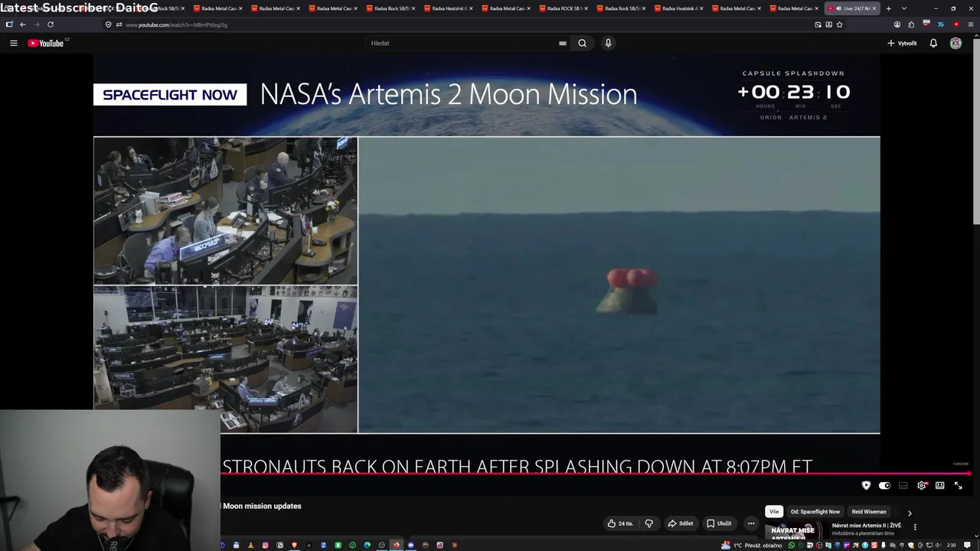Open the account avatar menu

[x=955, y=43]
